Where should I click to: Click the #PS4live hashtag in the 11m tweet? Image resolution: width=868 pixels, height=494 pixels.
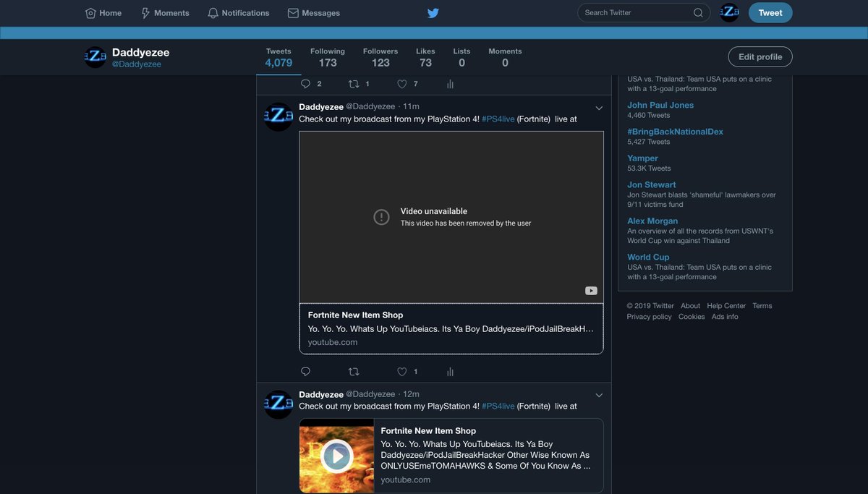coord(498,119)
